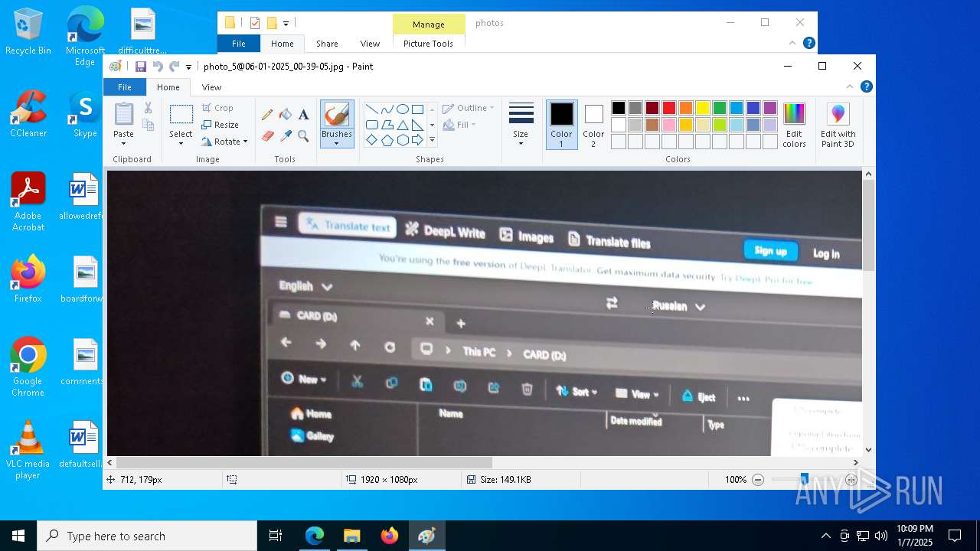Image resolution: width=980 pixels, height=551 pixels.
Task: Click the taskbar search box
Action: pyautogui.click(x=147, y=536)
